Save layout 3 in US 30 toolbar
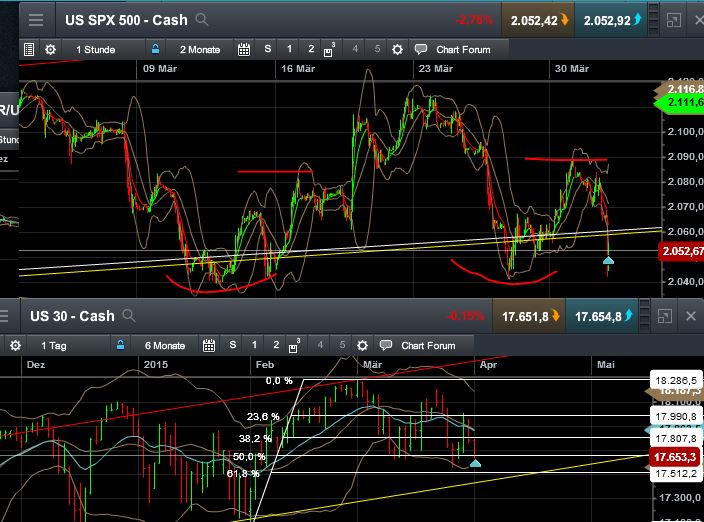 pos(294,346)
